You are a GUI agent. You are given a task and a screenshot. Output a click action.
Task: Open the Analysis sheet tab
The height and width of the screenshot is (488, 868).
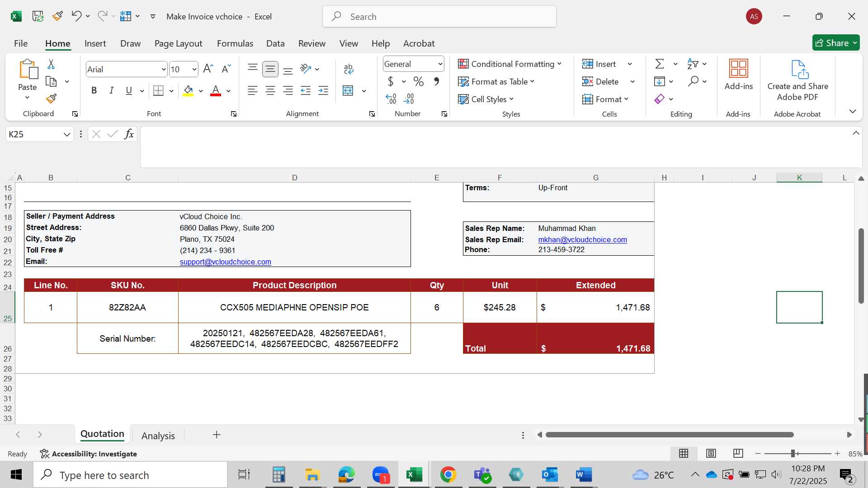(x=158, y=436)
